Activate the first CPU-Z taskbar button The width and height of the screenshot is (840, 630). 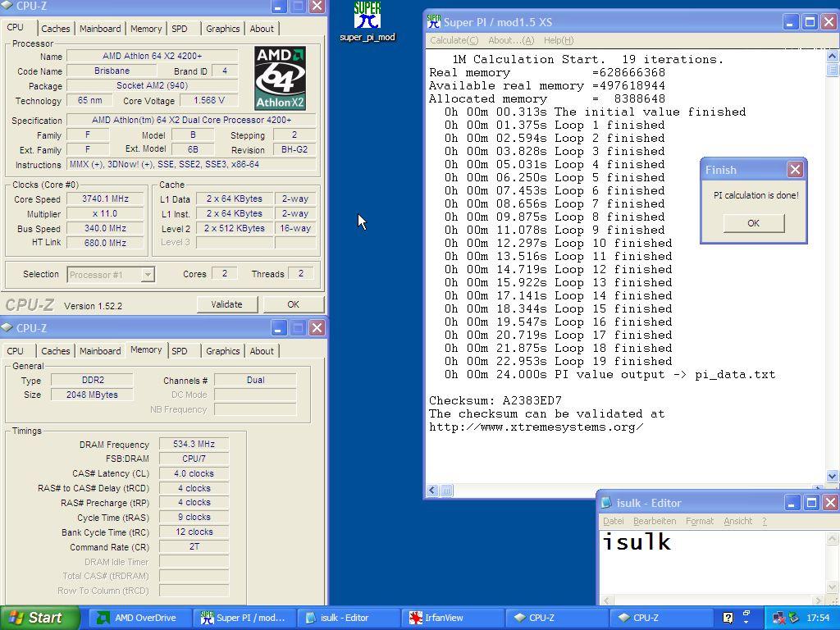tap(557, 618)
